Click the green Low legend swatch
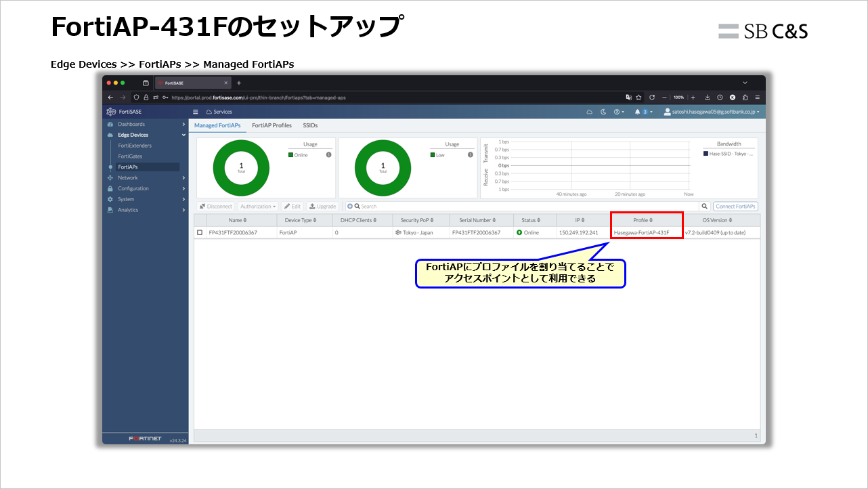This screenshot has width=868, height=489. pos(433,155)
